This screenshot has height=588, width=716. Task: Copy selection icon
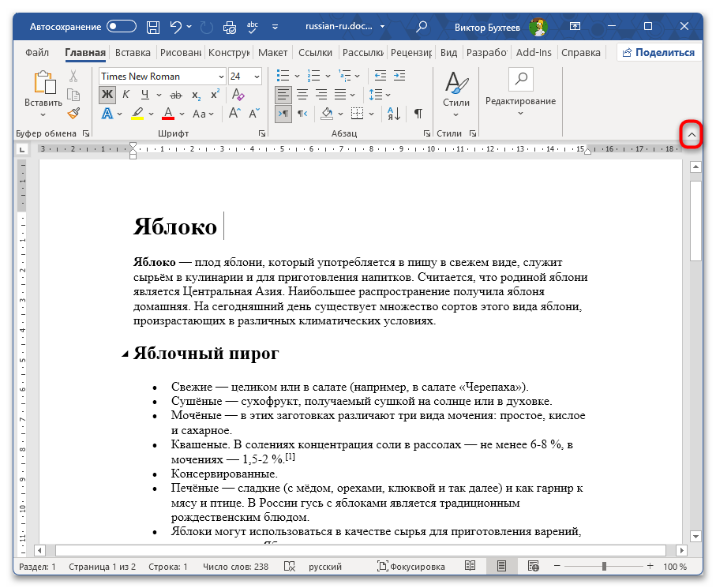(x=73, y=95)
